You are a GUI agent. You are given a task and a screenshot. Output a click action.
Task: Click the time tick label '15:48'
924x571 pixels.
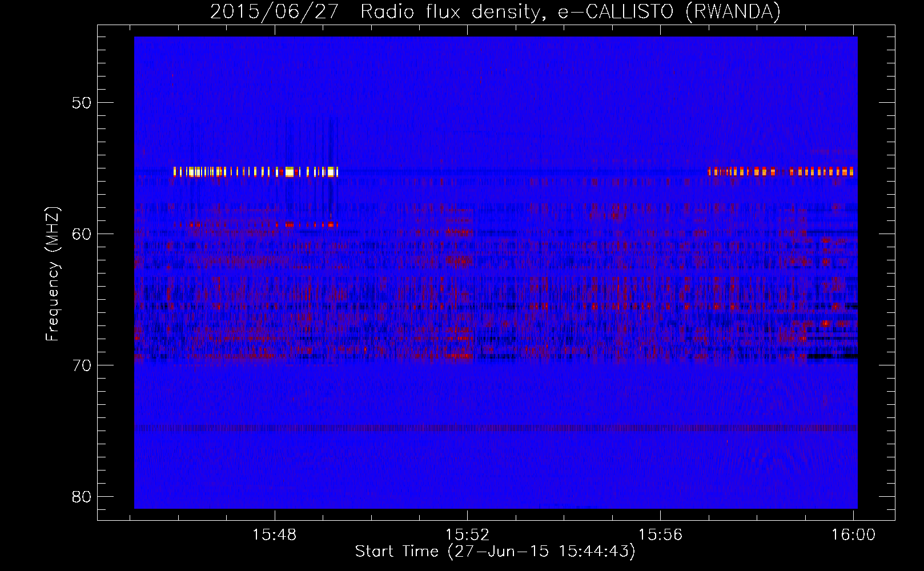click(x=275, y=534)
